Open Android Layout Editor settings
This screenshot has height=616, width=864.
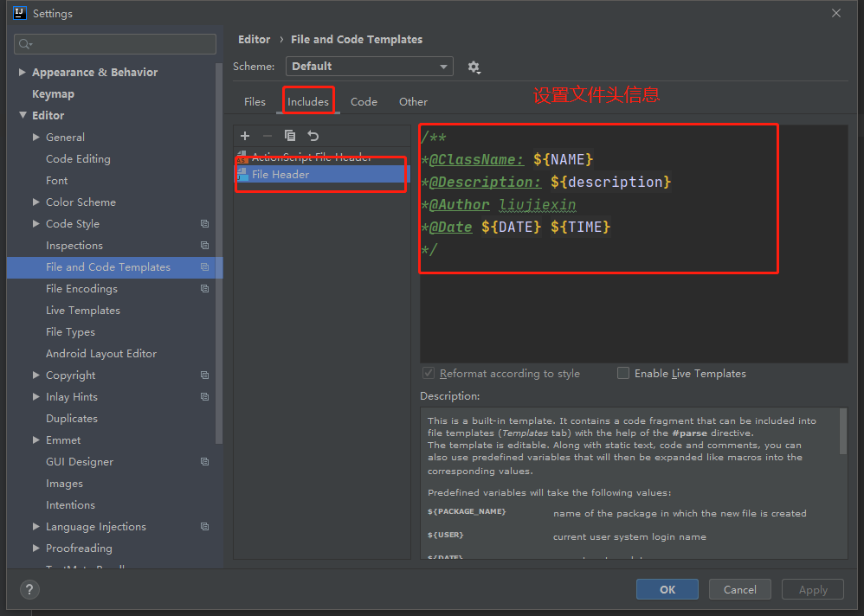pos(101,353)
